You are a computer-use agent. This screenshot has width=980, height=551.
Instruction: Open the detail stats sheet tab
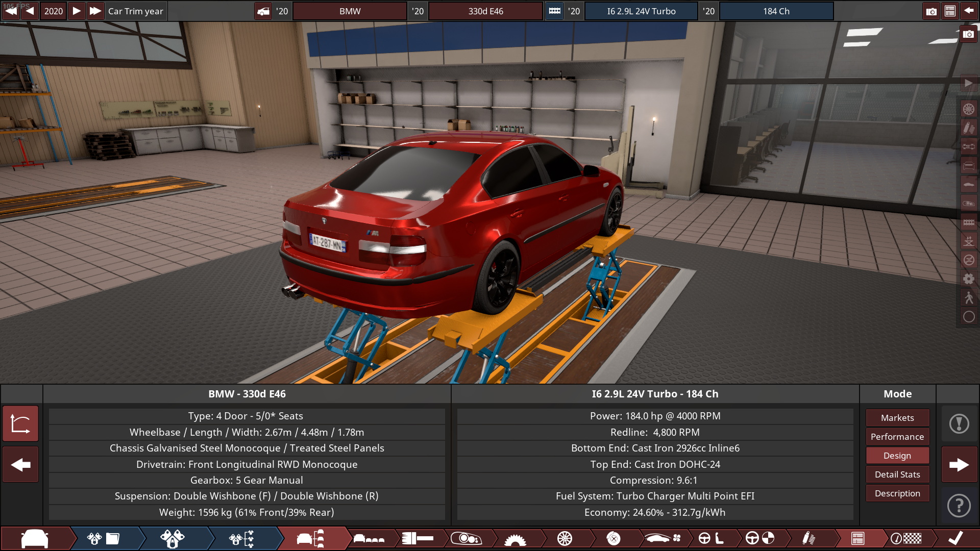point(858,539)
